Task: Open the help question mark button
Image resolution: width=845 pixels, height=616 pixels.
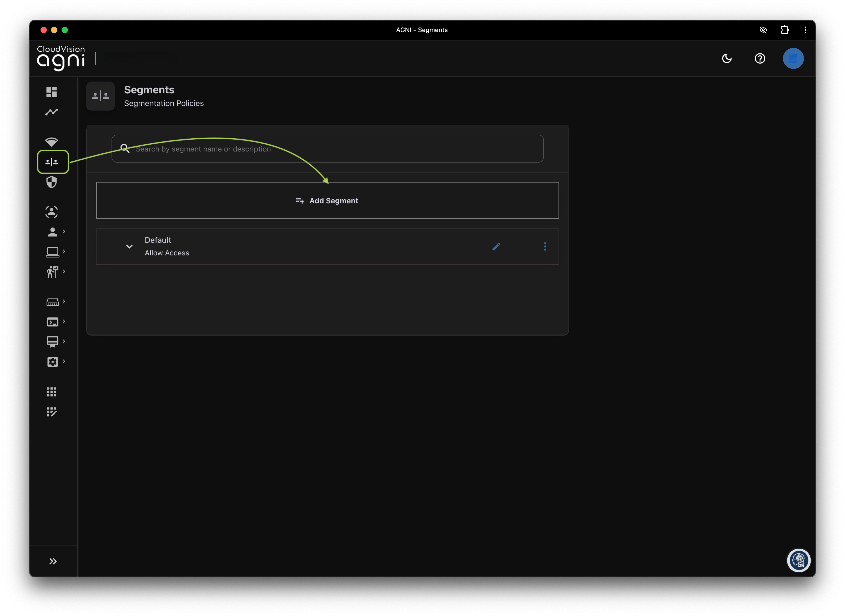Action: coord(760,59)
